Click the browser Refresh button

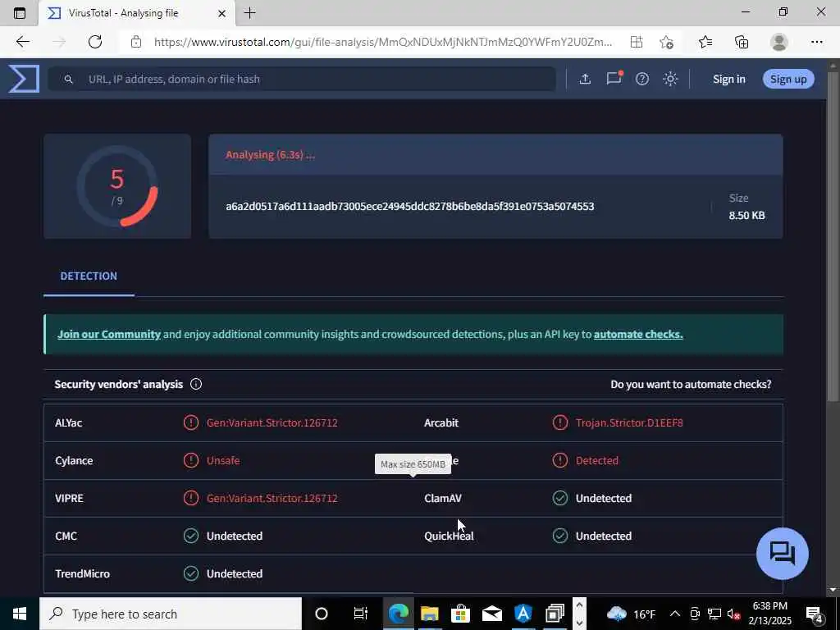[95, 42]
